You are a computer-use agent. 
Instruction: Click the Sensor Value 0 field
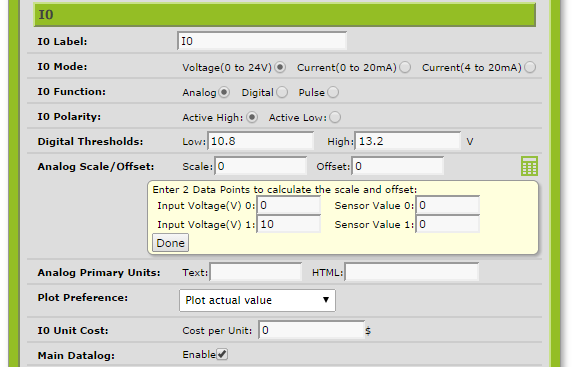coord(448,205)
